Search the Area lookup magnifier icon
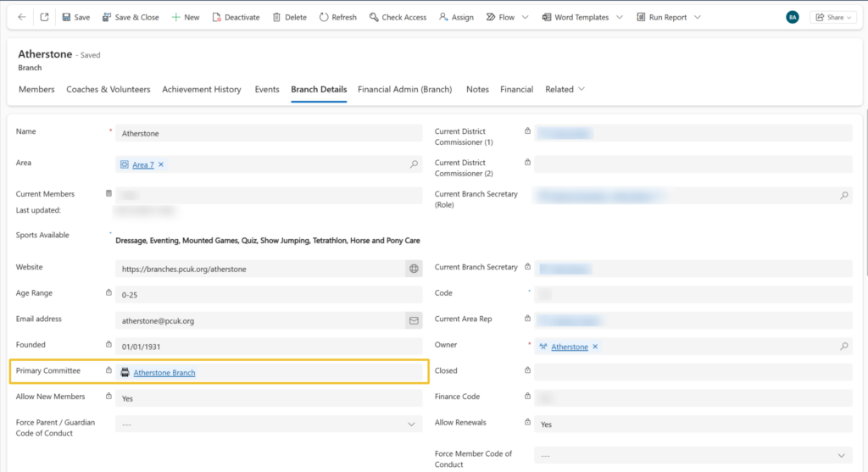 click(x=414, y=164)
